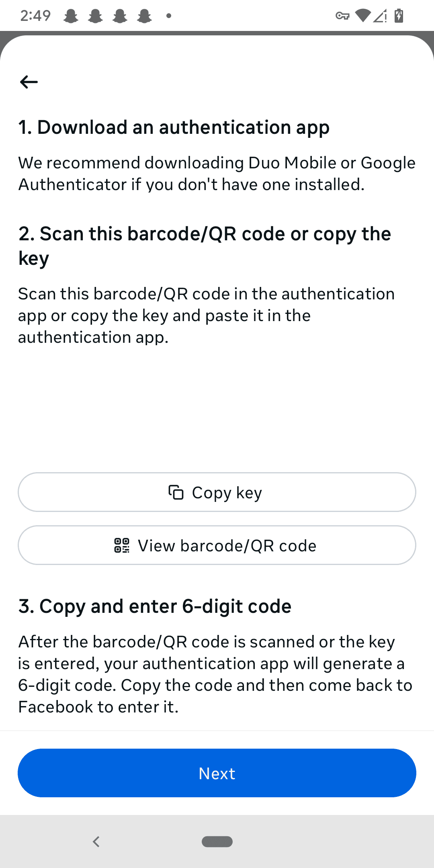Tap the cellular signal icon
Screen dimensions: 434x868
(381, 15)
